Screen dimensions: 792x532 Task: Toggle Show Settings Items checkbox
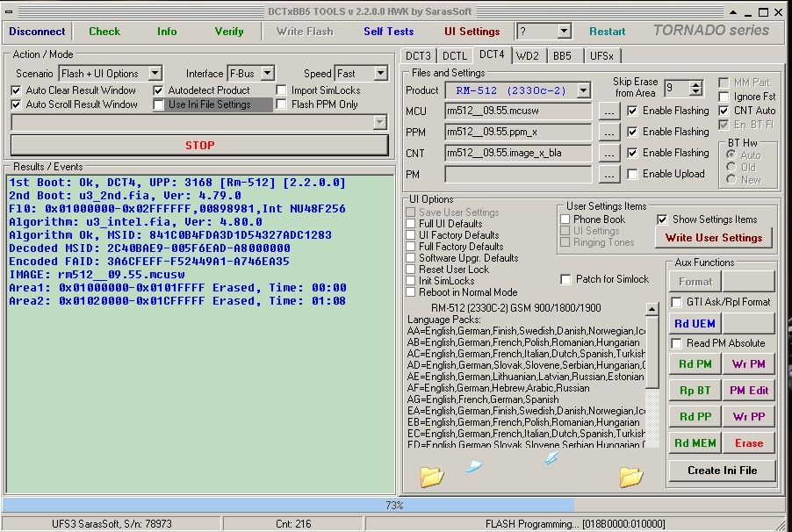click(x=662, y=219)
